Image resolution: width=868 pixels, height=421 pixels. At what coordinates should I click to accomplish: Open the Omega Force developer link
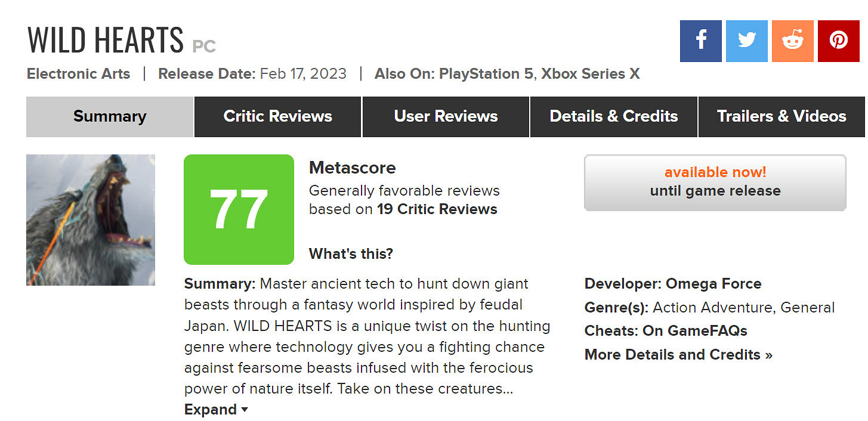click(x=713, y=284)
